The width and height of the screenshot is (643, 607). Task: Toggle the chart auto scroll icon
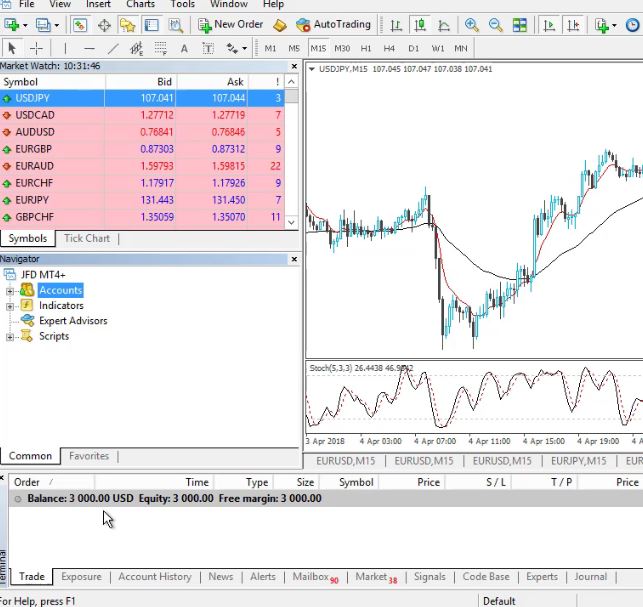(x=549, y=25)
